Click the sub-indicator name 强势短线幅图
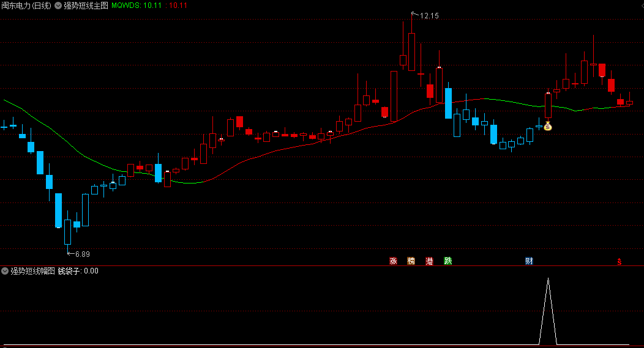This screenshot has height=348, width=644. tap(32, 271)
